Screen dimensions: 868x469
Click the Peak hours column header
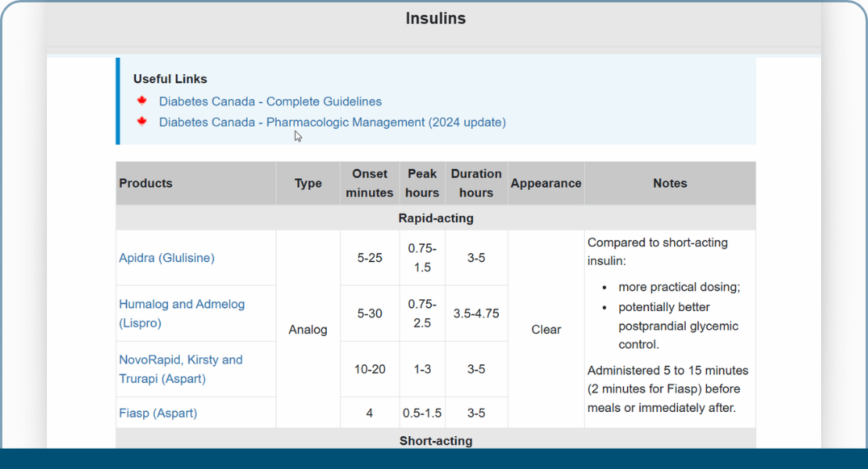422,183
